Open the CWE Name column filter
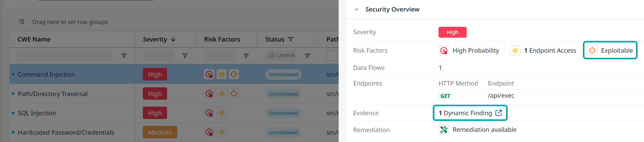Viewport: 644px width, 142px height. pos(124,56)
